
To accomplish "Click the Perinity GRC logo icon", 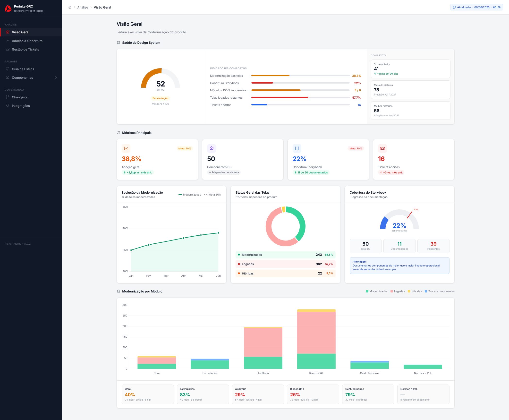I will point(8,9).
